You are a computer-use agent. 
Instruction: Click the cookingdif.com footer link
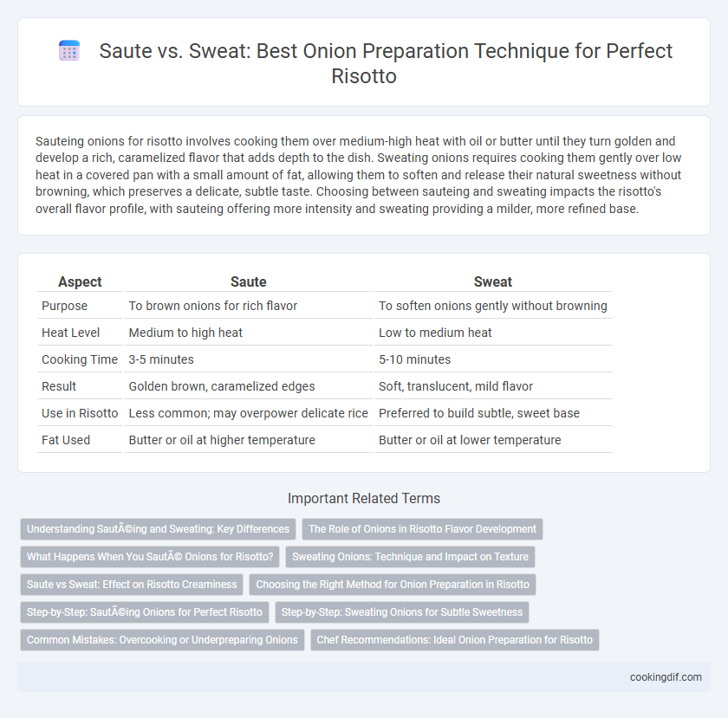(666, 677)
